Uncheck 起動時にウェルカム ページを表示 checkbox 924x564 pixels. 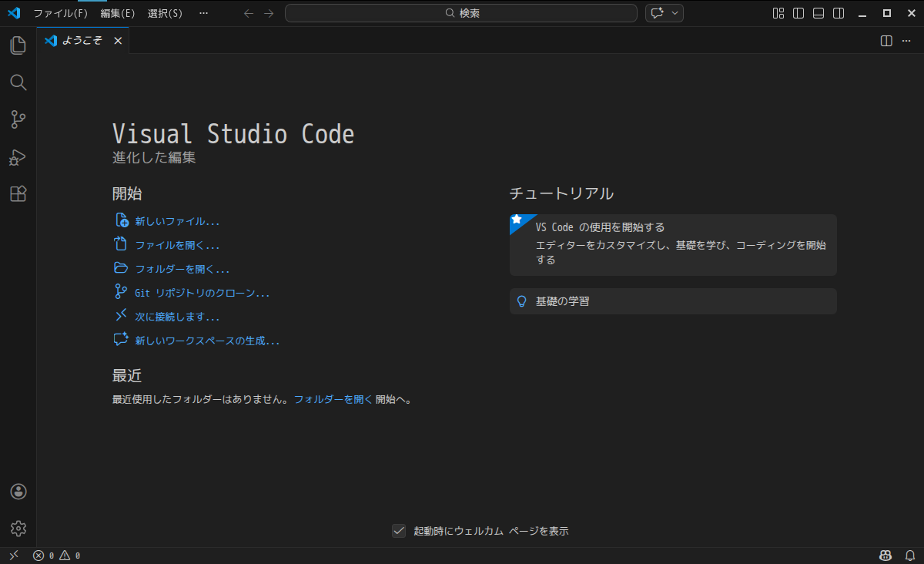[x=399, y=530]
